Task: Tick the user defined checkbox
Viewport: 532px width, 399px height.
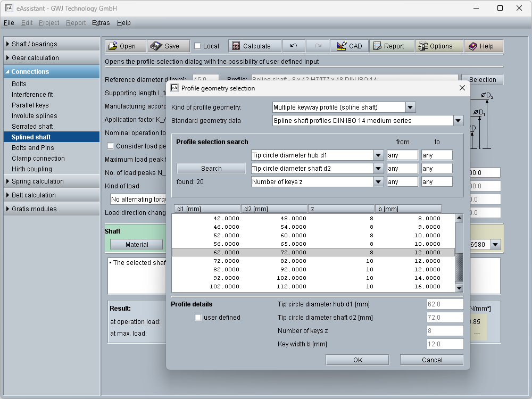Action: (198, 318)
